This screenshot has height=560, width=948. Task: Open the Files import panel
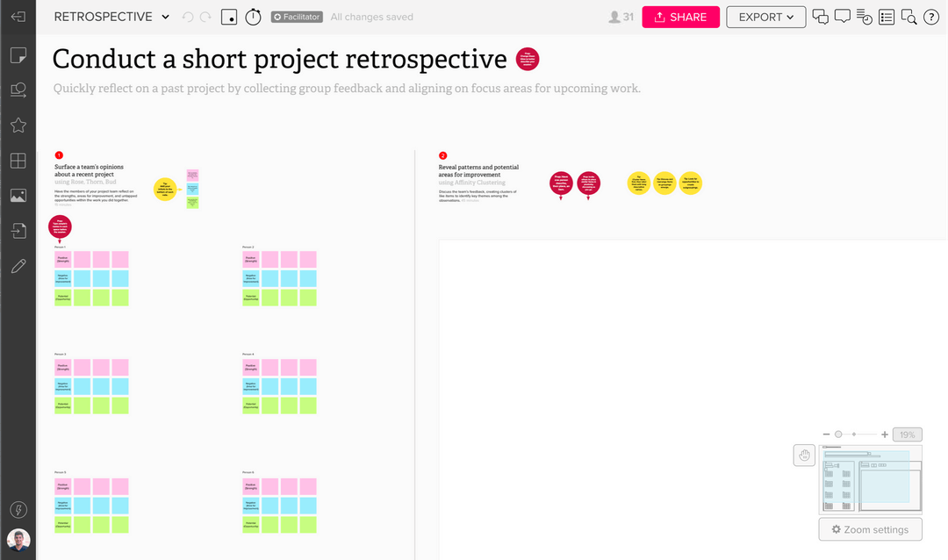click(18, 230)
